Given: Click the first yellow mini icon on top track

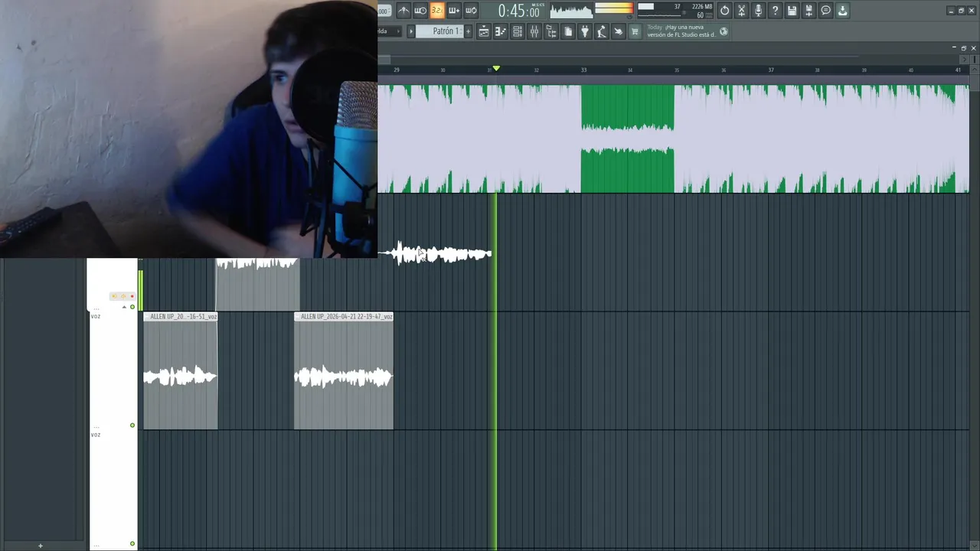Looking at the screenshot, I should tap(114, 296).
